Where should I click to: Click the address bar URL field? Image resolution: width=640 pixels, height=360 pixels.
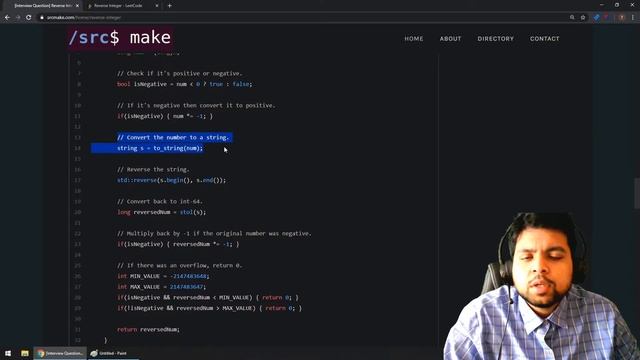click(x=303, y=18)
